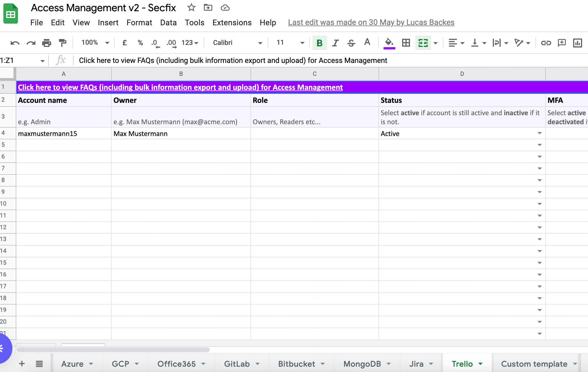
Task: Open the FAQs link in row 1
Action: [180, 87]
